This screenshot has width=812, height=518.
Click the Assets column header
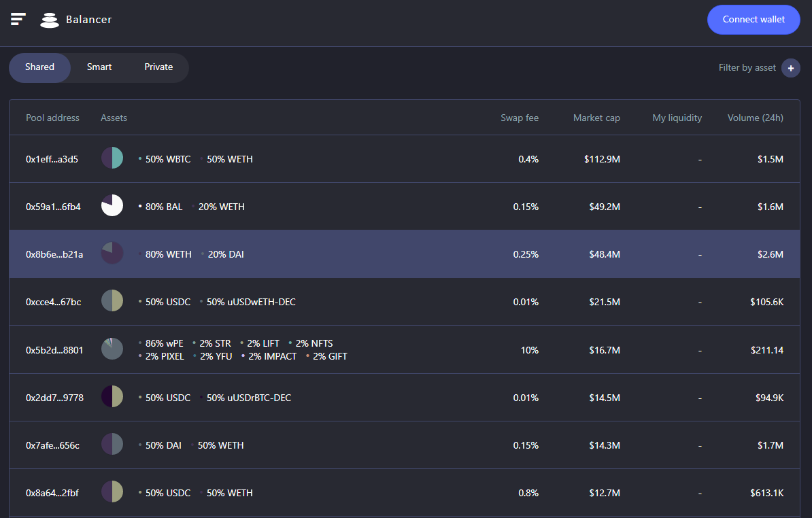[114, 118]
